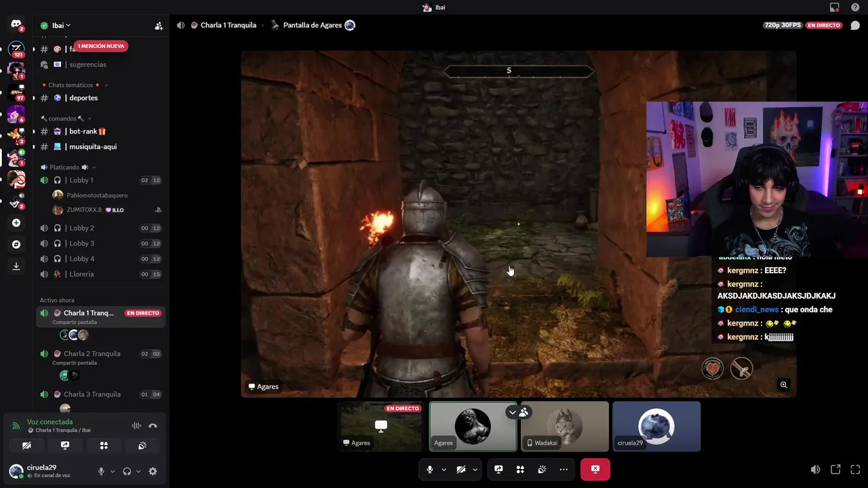Open input device arrow in user panel

[x=113, y=471]
